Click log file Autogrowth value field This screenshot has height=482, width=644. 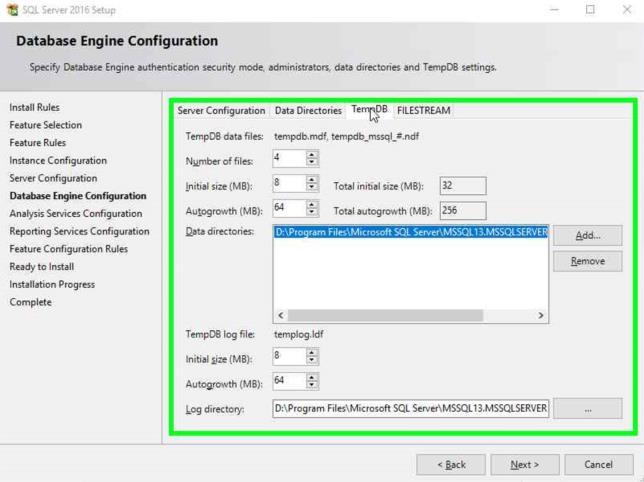[290, 381]
